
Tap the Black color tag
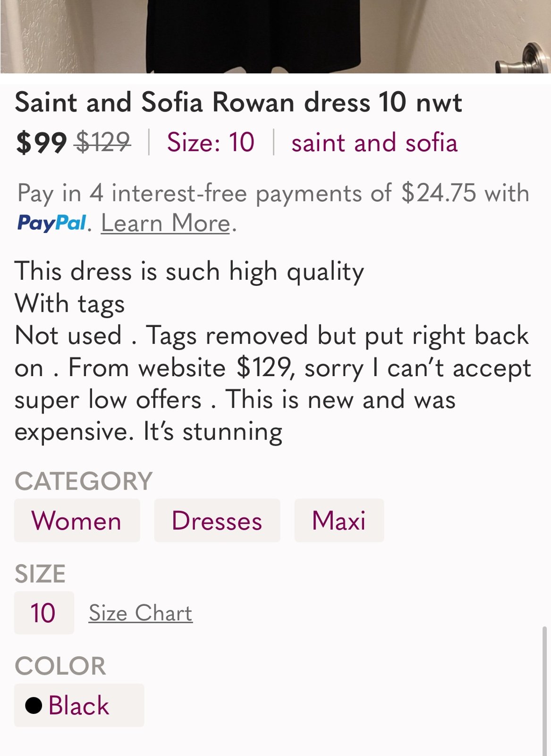pyautogui.click(x=79, y=705)
